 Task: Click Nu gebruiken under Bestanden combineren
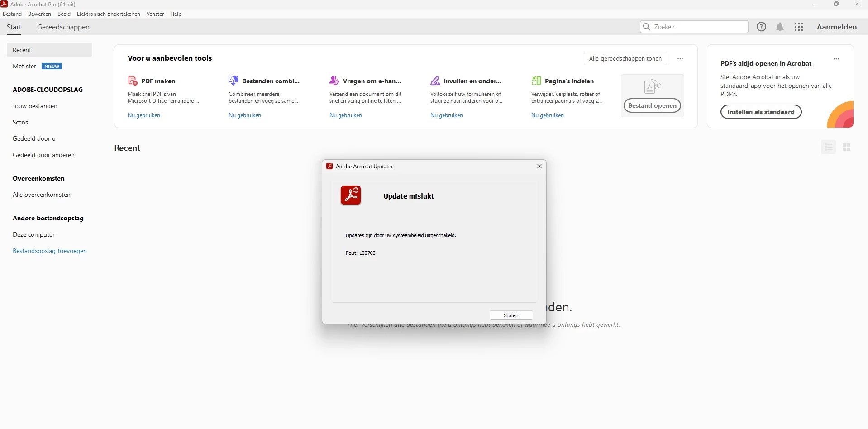point(245,115)
